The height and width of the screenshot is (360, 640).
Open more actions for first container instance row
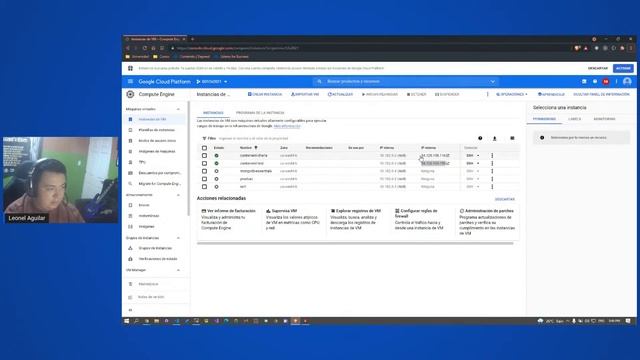492,156
